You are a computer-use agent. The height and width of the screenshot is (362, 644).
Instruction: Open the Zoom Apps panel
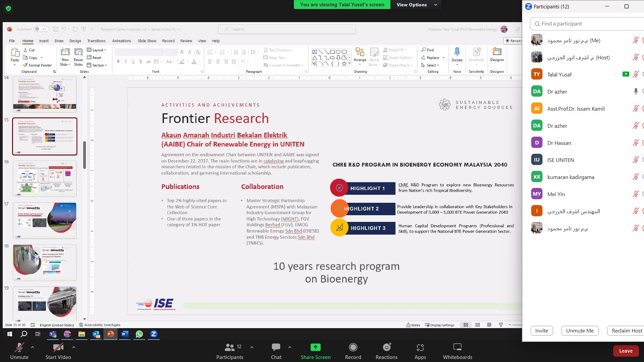click(x=420, y=351)
